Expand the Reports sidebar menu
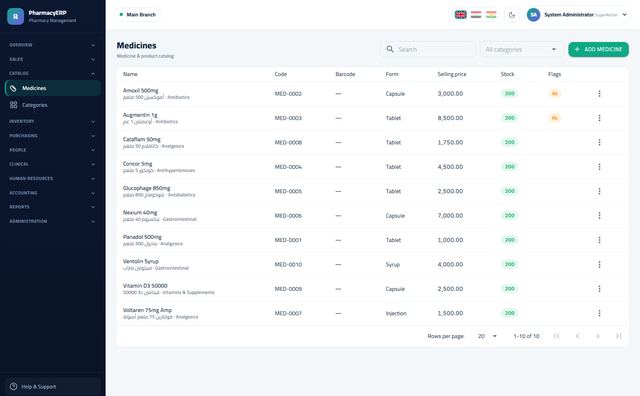The image size is (640, 396). coord(52,207)
